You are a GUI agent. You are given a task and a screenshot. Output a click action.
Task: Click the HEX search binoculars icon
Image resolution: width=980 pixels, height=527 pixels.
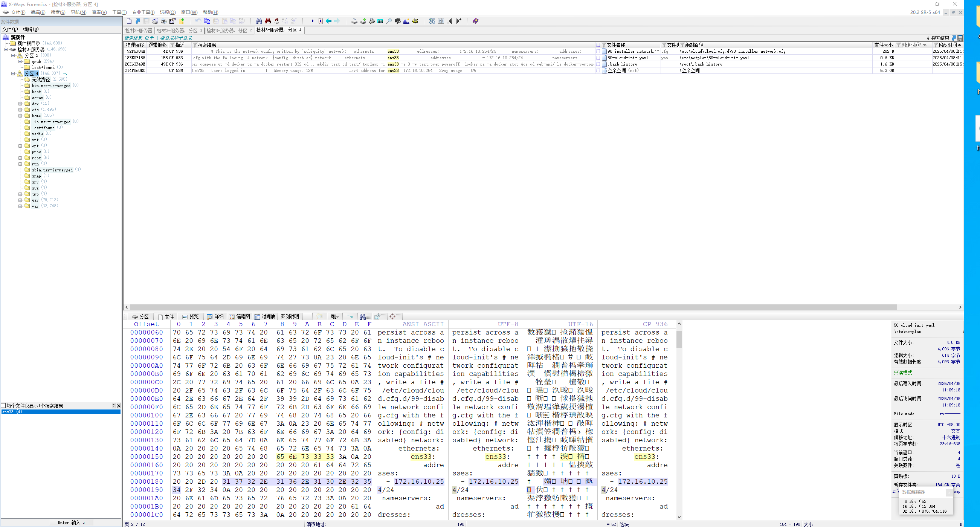[276, 21]
